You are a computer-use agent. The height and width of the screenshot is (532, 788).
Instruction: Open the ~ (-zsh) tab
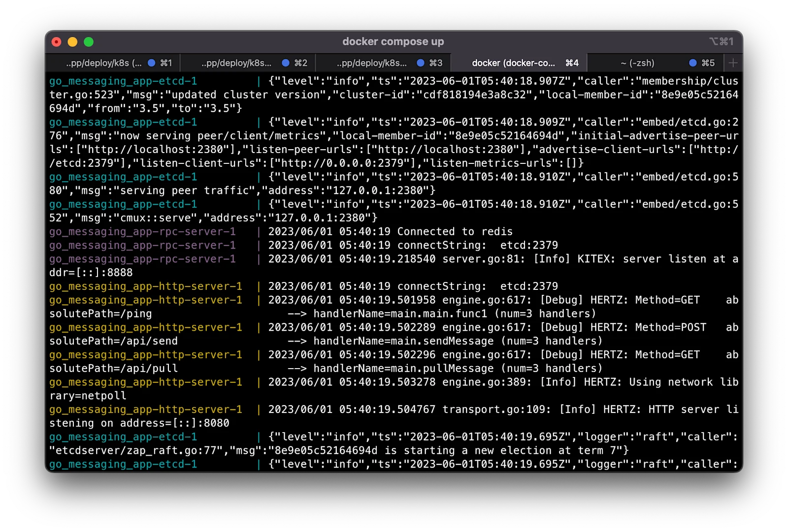(x=655, y=63)
